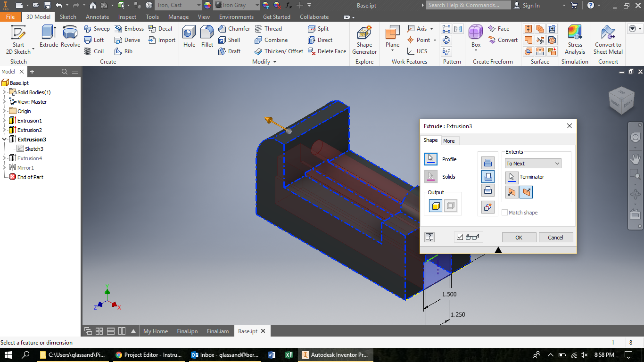The width and height of the screenshot is (644, 362).
Task: Select the Hole tool
Action: click(189, 37)
